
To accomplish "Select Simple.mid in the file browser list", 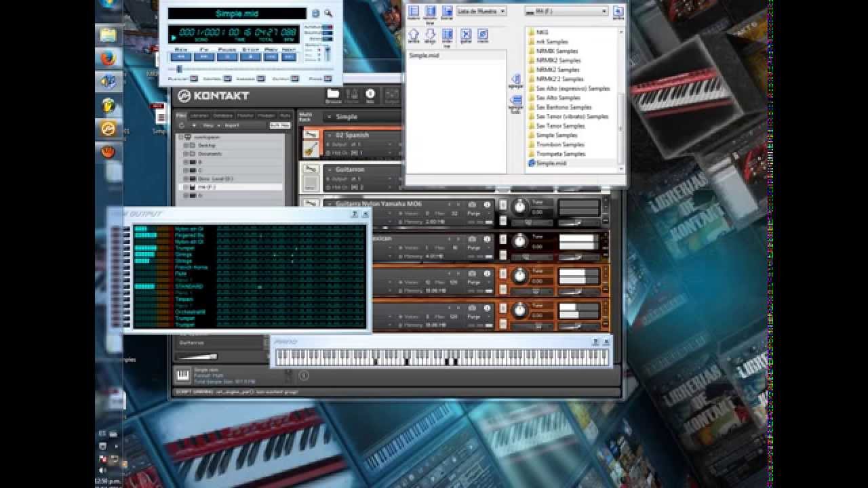I will (x=551, y=163).
